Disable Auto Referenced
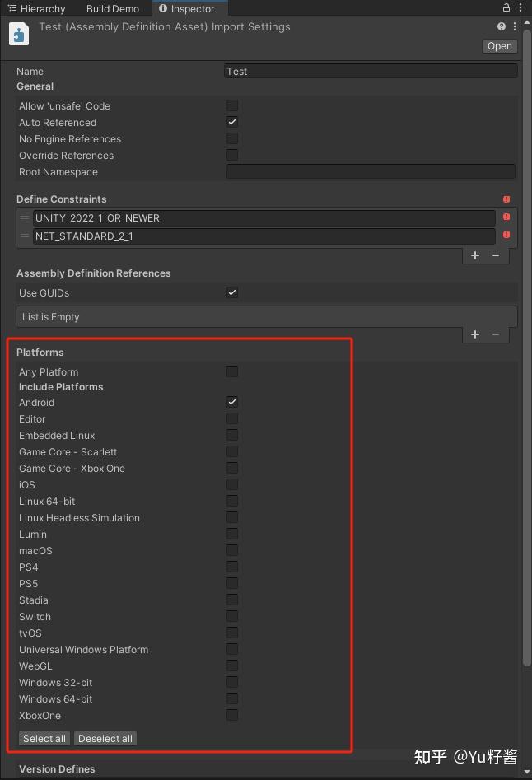532x780 pixels. click(x=231, y=122)
